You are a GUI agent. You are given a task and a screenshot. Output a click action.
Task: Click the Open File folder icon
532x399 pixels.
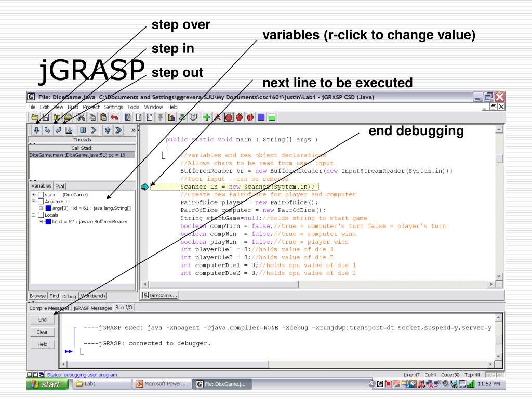pos(35,117)
